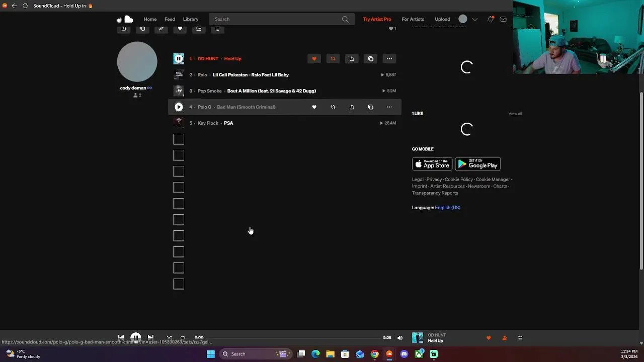Viewport: 644px width, 362px height.
Task: Follow OD HUNT from player bar
Action: 505,338
